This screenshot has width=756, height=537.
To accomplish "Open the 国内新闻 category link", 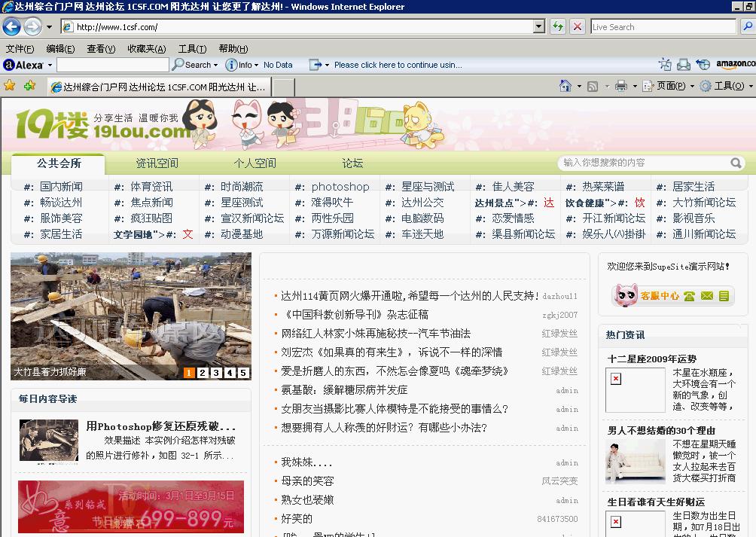I will click(x=61, y=187).
